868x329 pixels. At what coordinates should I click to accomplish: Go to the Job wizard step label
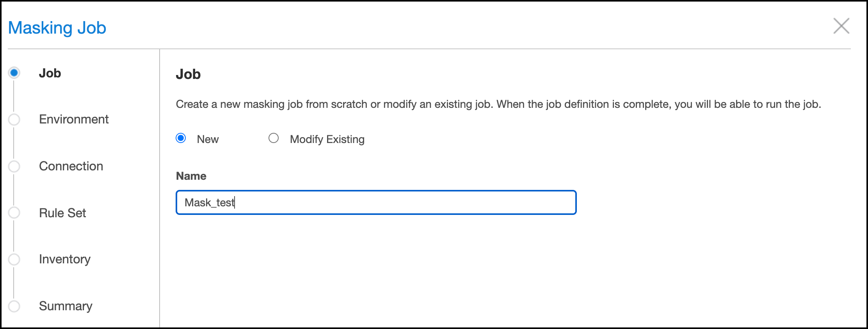coord(50,73)
